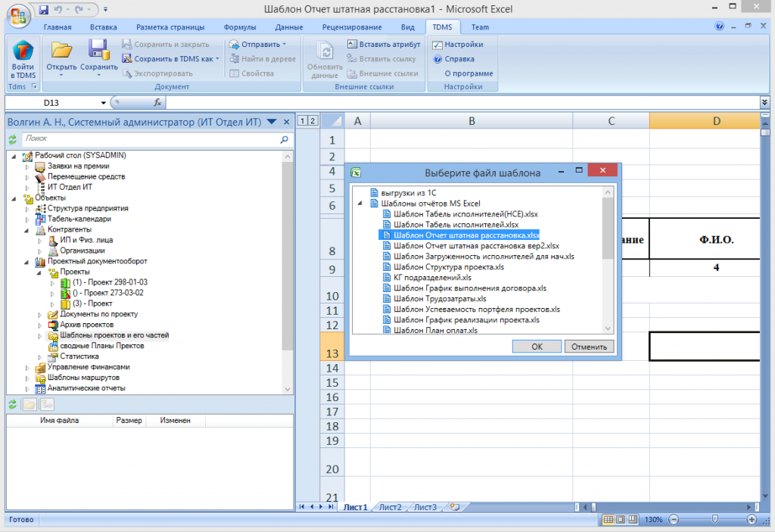Refresh the TDMS tree with green arrows
This screenshot has height=532, width=775.
click(12, 140)
